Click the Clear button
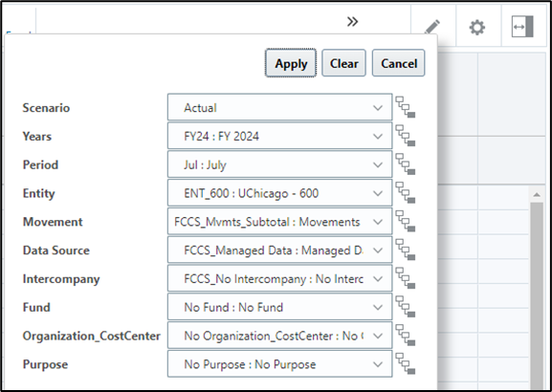This screenshot has height=392, width=552. pos(343,63)
